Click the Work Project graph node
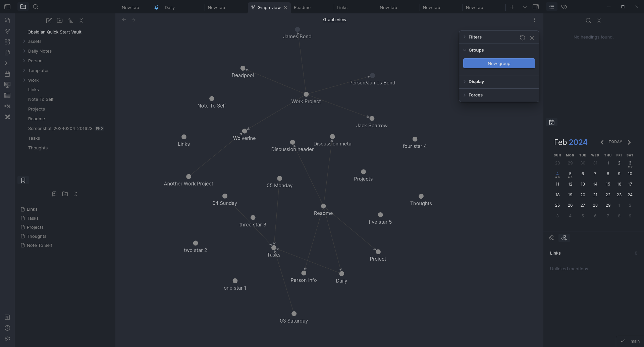The width and height of the screenshot is (644, 347). click(x=306, y=94)
